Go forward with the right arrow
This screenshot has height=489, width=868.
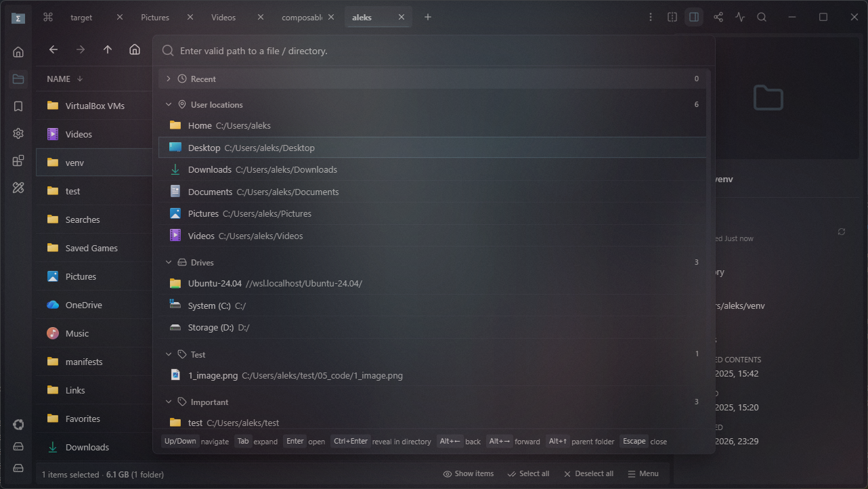(81, 49)
